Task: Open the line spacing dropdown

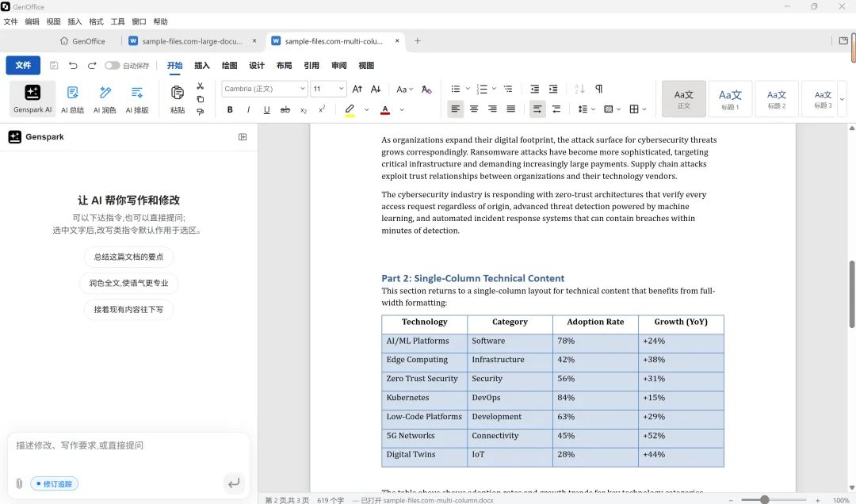Action: (x=587, y=109)
